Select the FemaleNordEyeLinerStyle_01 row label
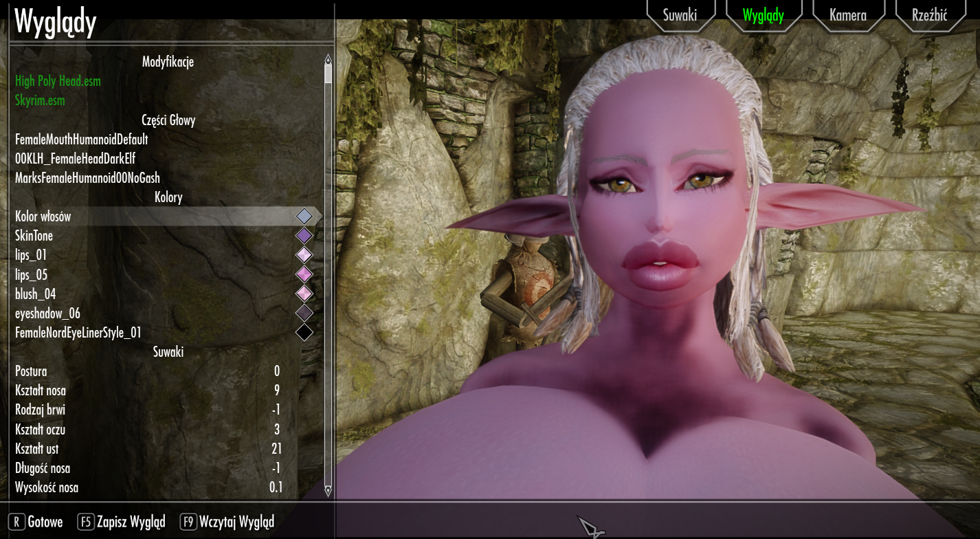This screenshot has width=980, height=539. 78,332
